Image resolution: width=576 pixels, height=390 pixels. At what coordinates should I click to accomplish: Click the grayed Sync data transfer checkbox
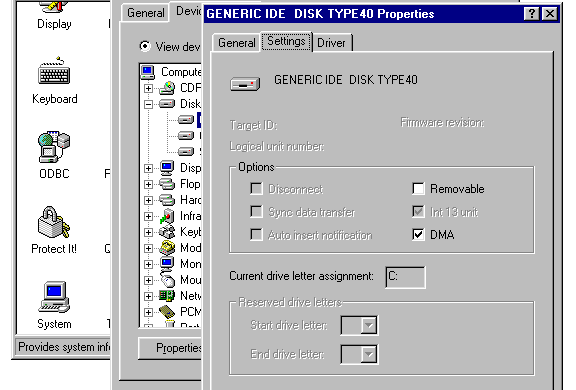[x=256, y=212]
